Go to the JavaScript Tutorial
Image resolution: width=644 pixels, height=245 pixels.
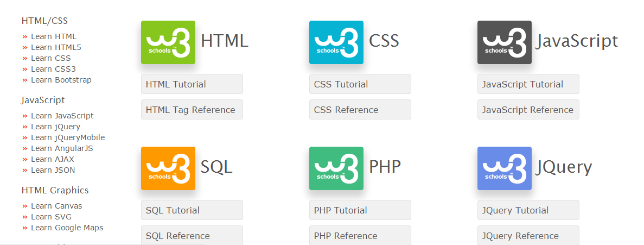[528, 84]
